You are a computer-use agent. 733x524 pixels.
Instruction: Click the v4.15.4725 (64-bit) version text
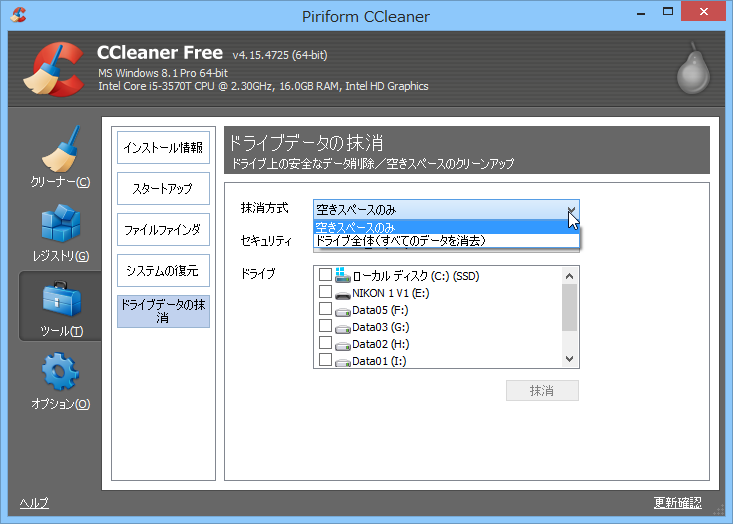[280, 55]
